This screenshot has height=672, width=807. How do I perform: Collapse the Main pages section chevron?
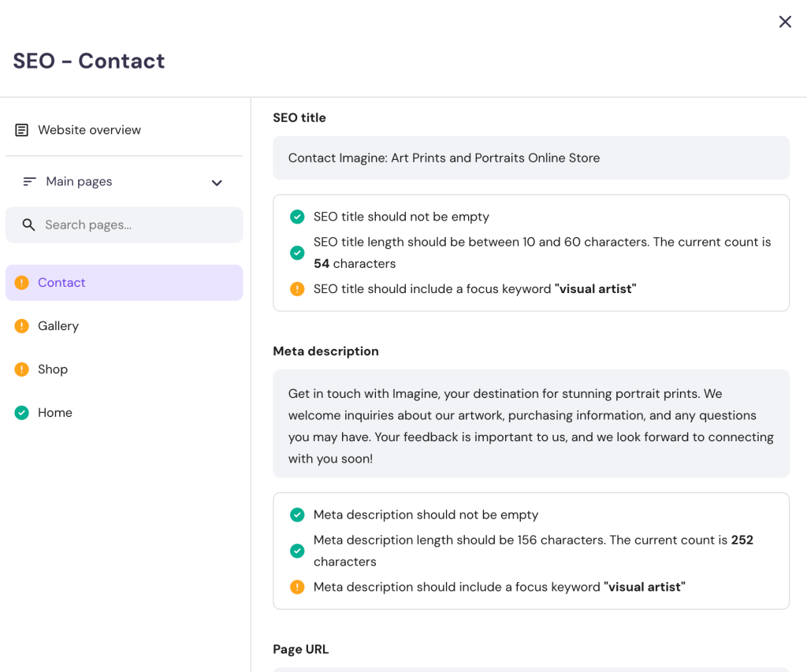217,182
